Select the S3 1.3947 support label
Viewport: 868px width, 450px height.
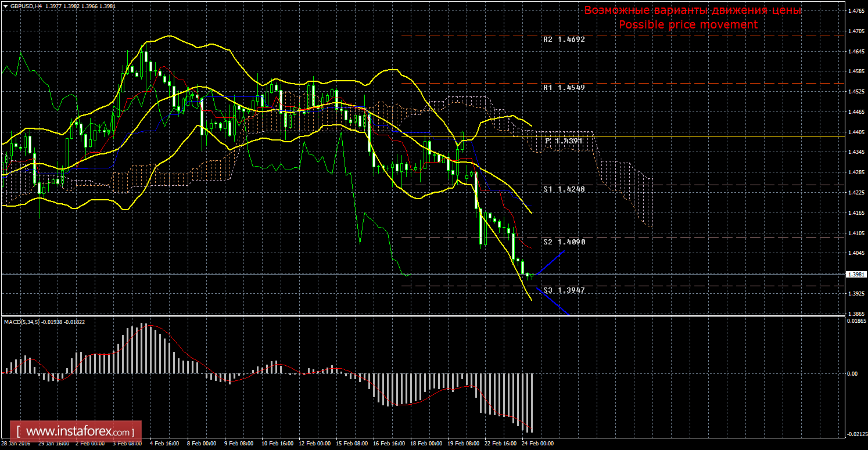click(564, 290)
